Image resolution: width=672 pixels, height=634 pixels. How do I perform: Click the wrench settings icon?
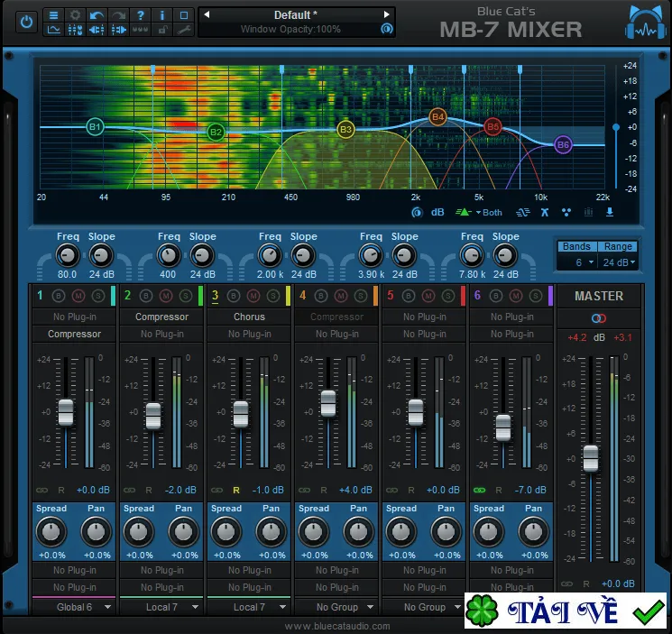click(x=184, y=30)
